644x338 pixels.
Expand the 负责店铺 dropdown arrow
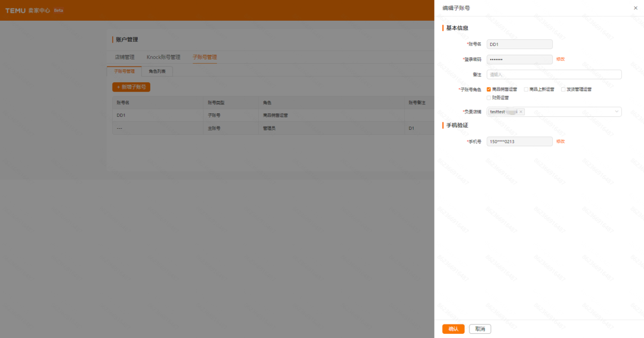tap(616, 111)
